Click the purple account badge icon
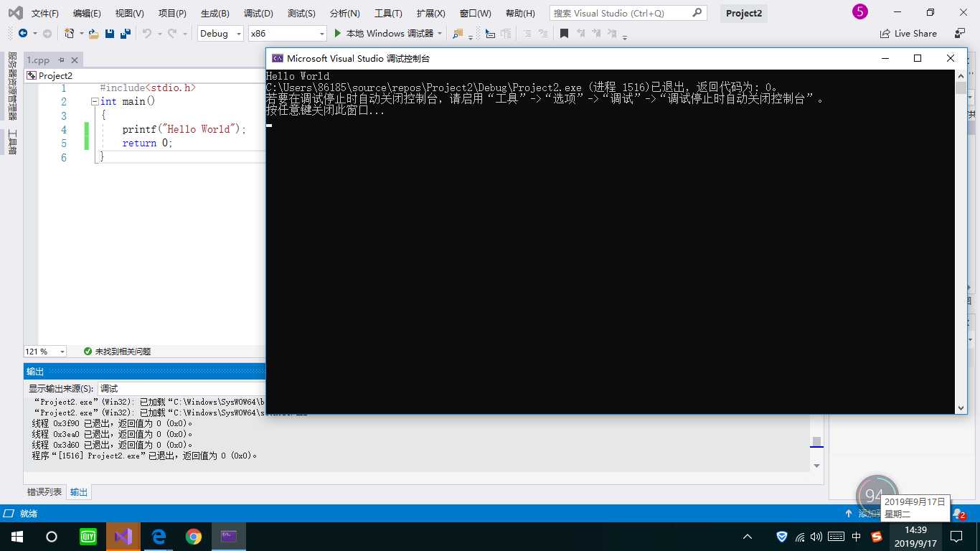The width and height of the screenshot is (980, 551). [860, 12]
